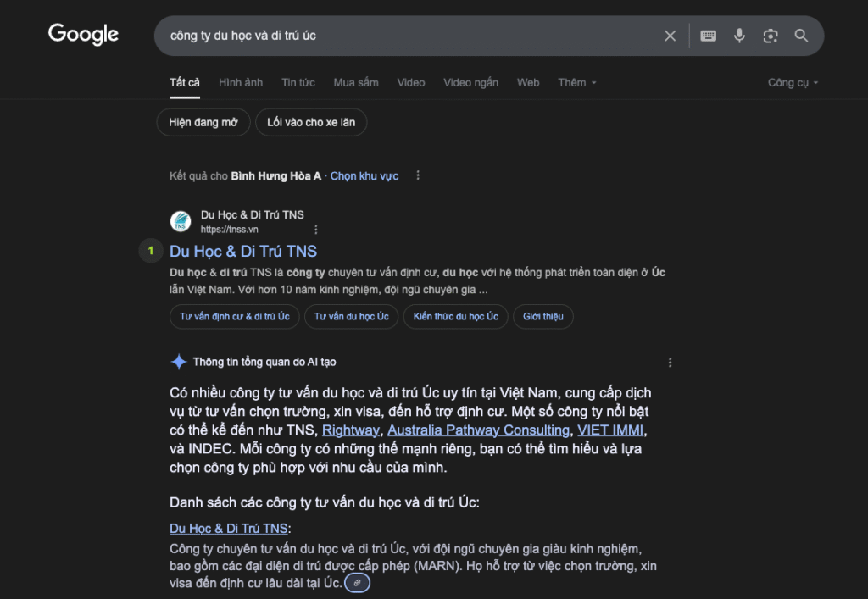868x599 pixels.
Task: Click the Chọn khu vực link
Action: pyautogui.click(x=364, y=176)
